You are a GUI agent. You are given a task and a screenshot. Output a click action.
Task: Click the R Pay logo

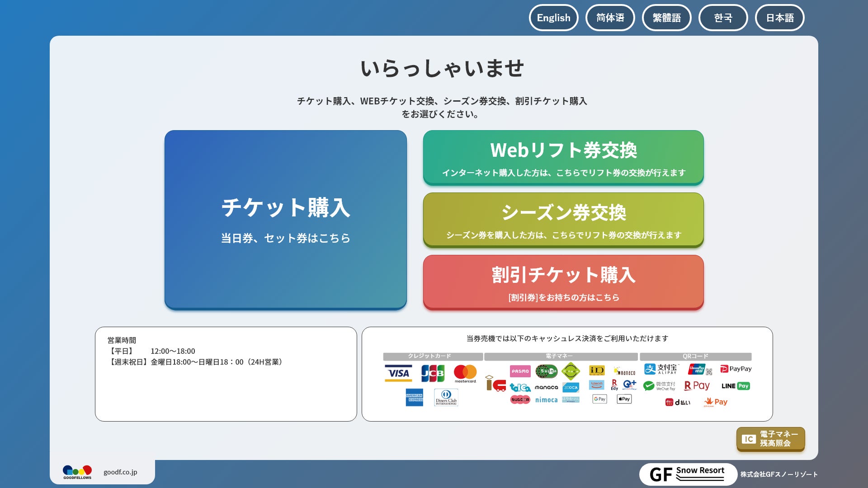[x=697, y=386]
